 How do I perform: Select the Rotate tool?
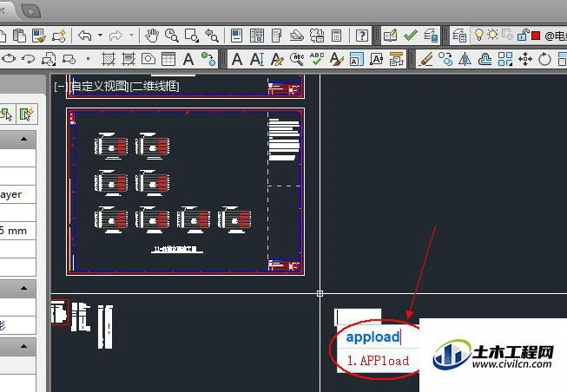click(544, 59)
